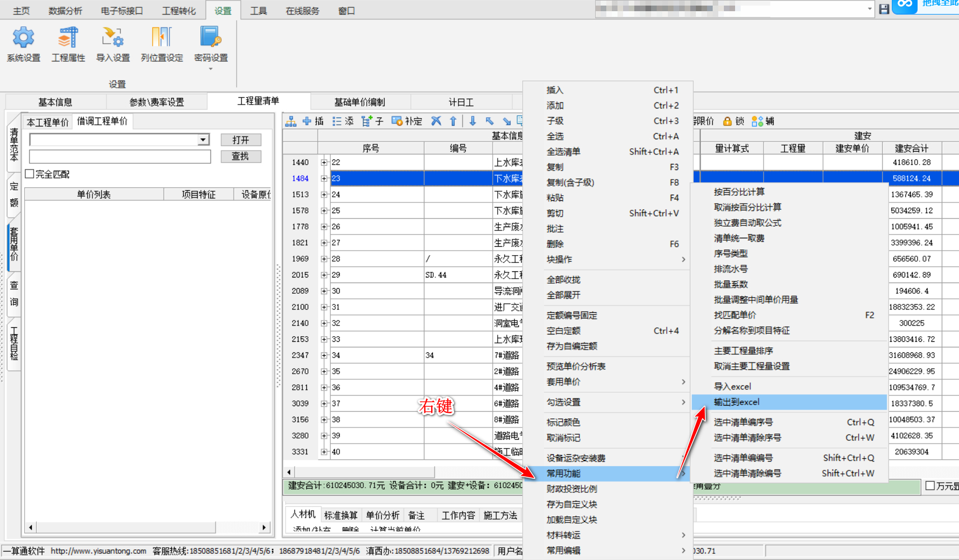
Task: Select 输出到excel in submenu
Action: (x=789, y=402)
